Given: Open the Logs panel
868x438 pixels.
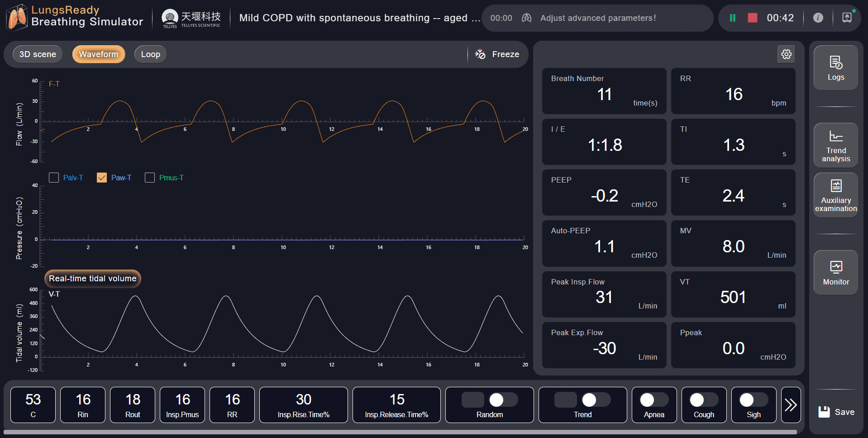Looking at the screenshot, I should click(x=835, y=68).
